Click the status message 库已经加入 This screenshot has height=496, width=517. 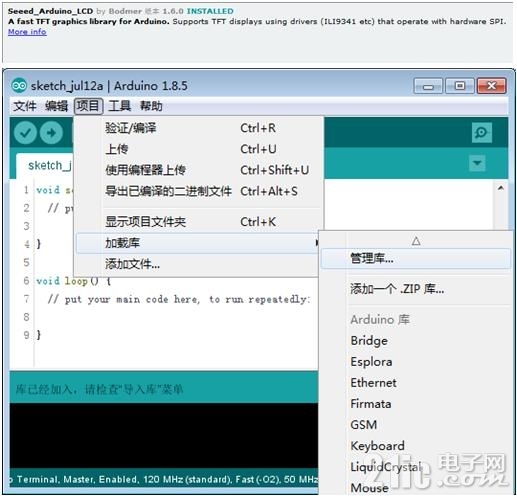99,389
